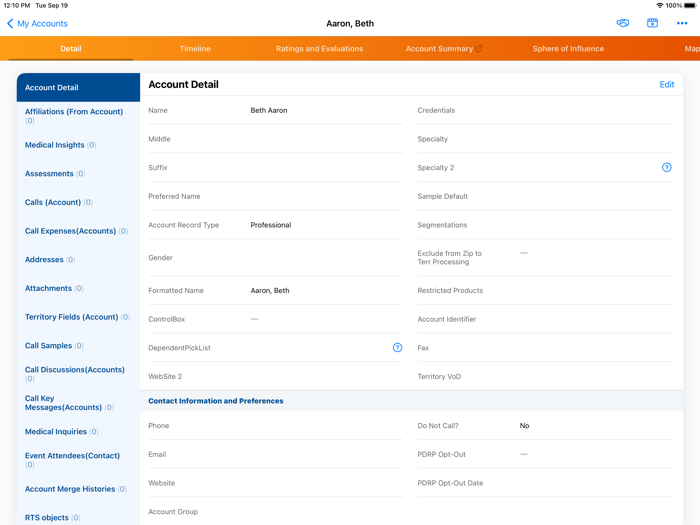This screenshot has height=525, width=700.
Task: Select Account Detail in sidebar
Action: point(78,88)
